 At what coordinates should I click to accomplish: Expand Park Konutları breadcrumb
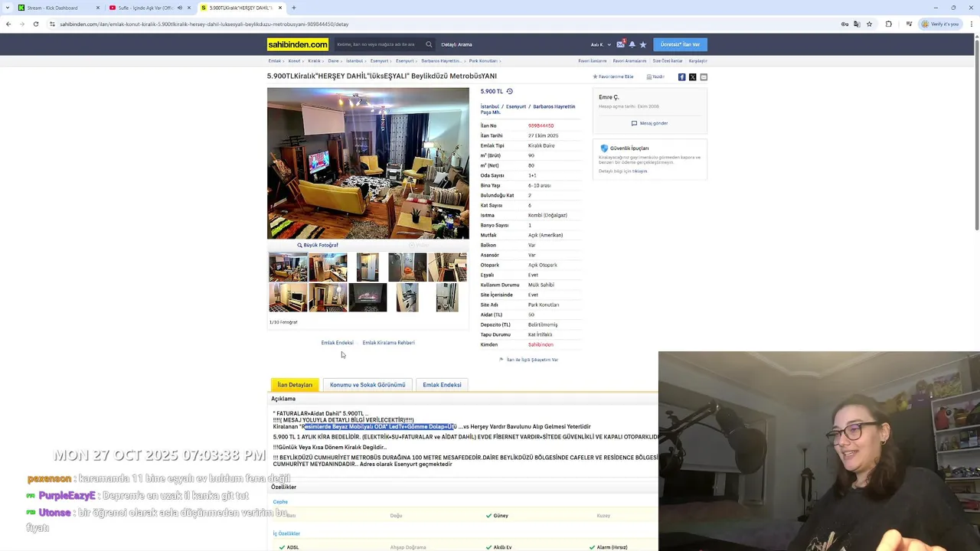pos(485,61)
